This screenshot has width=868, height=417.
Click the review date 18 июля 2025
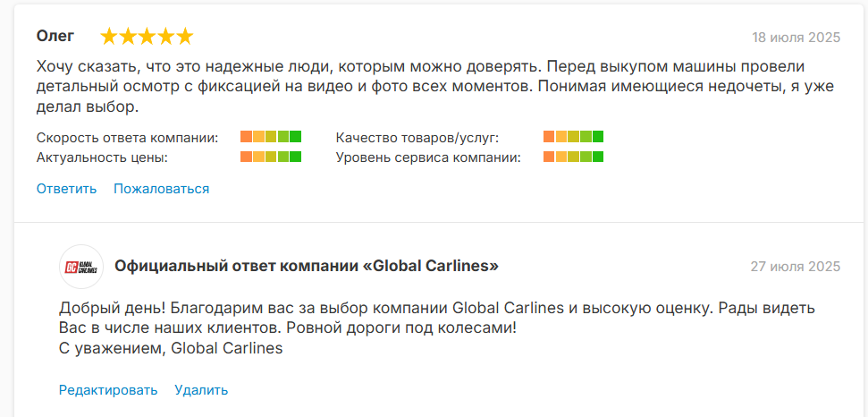796,38
